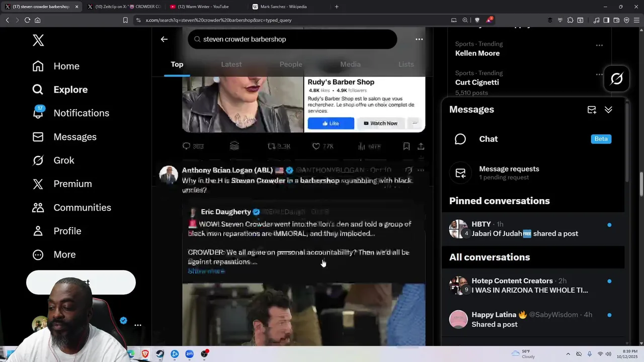Open Message requests
The width and height of the screenshot is (644, 362).
tap(533, 173)
